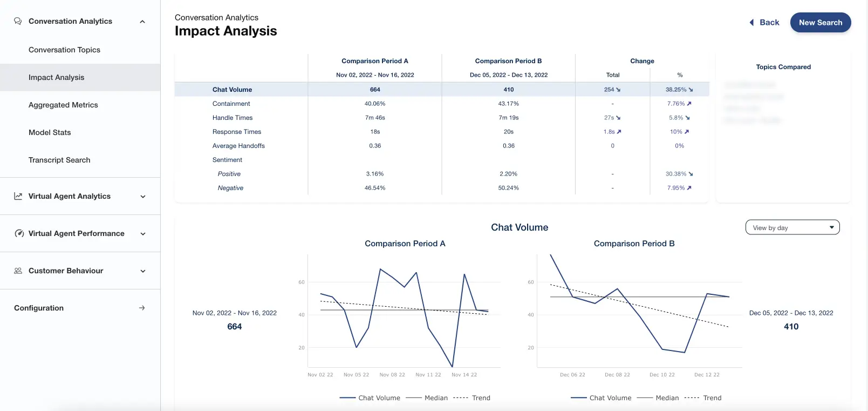Click the Back arrow icon

click(x=751, y=23)
